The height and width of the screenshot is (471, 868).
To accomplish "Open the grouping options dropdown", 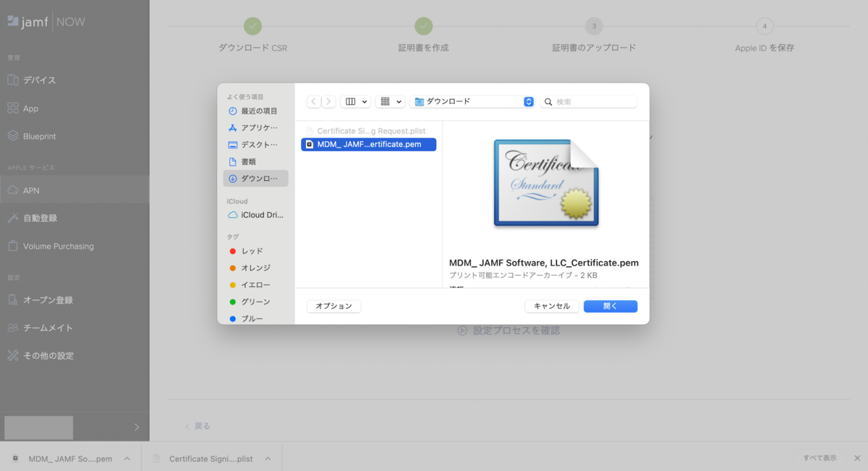I will coord(390,102).
